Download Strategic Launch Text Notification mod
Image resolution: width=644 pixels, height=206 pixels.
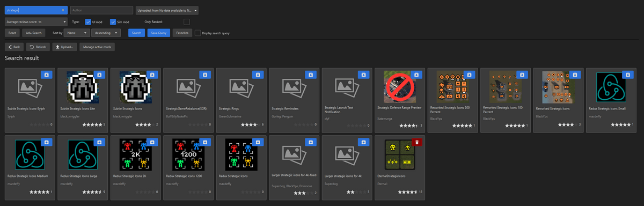[x=364, y=74]
